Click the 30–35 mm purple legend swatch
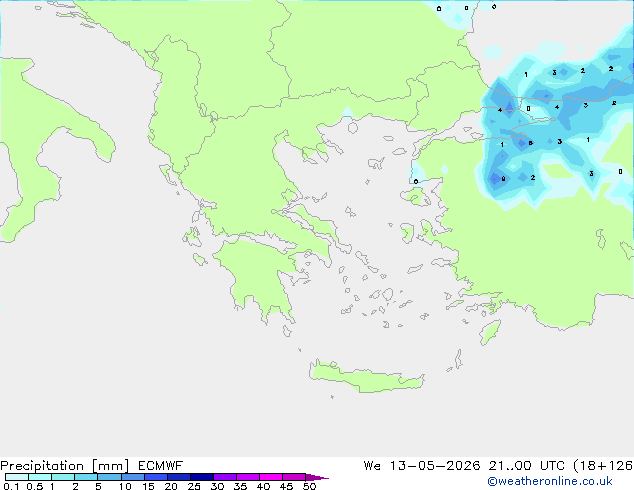 pyautogui.click(x=225, y=477)
